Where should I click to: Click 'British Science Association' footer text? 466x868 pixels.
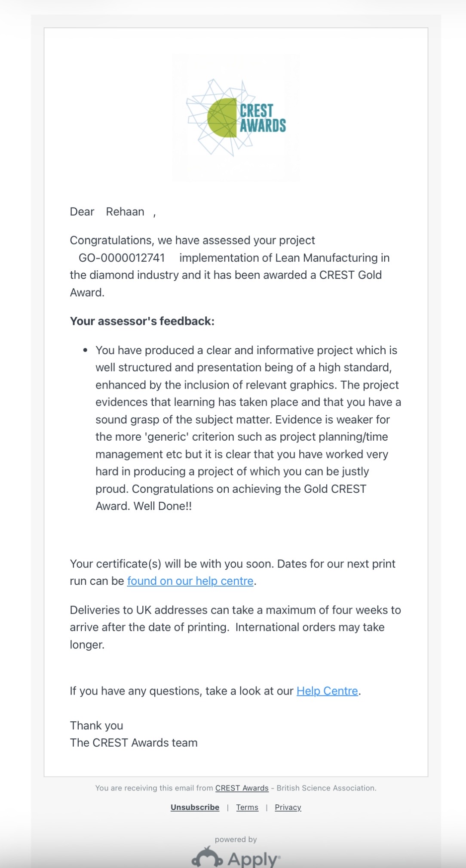326,788
